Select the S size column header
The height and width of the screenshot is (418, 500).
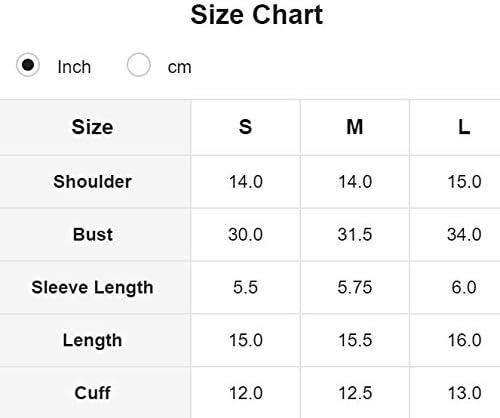click(245, 127)
